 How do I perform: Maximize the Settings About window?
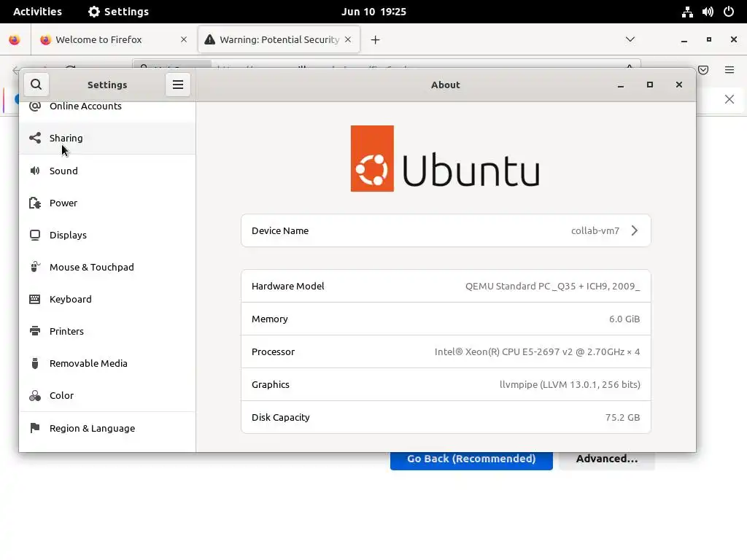point(649,85)
